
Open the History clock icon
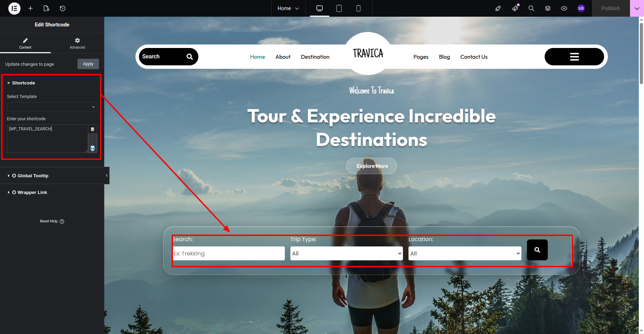tap(63, 8)
